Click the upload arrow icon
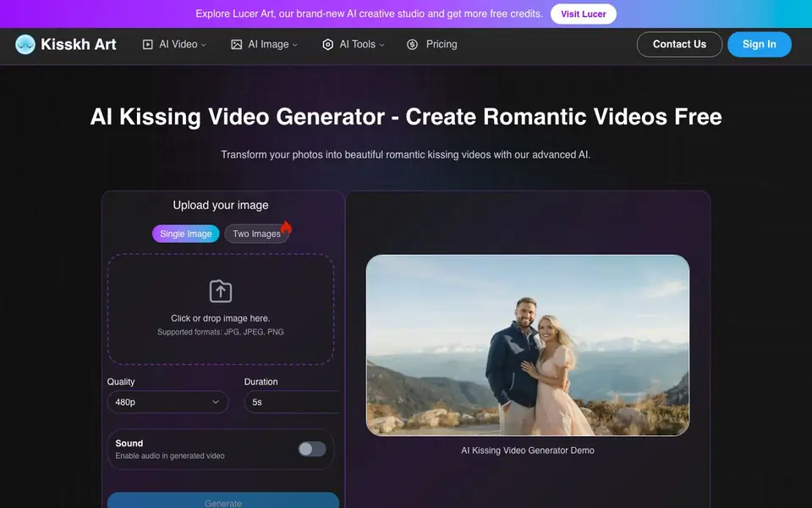812x508 pixels. [221, 290]
